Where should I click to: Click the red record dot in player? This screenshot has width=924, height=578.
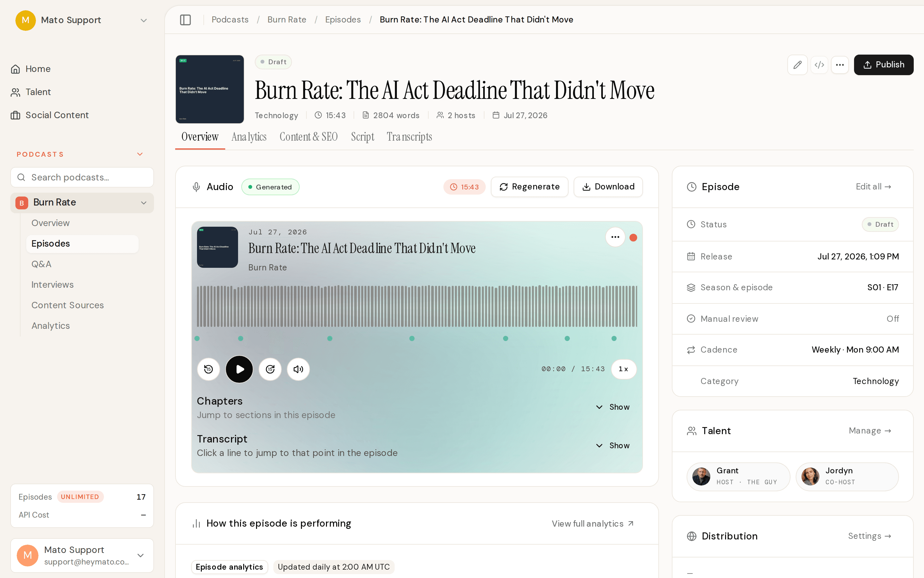click(x=633, y=238)
